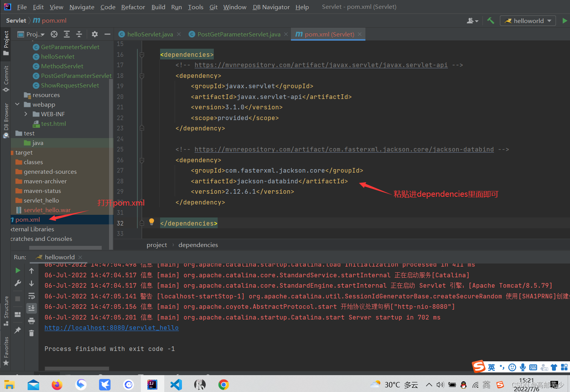Click the Run console horizontal scrollbar
This screenshot has width=570, height=392.
point(77,369)
